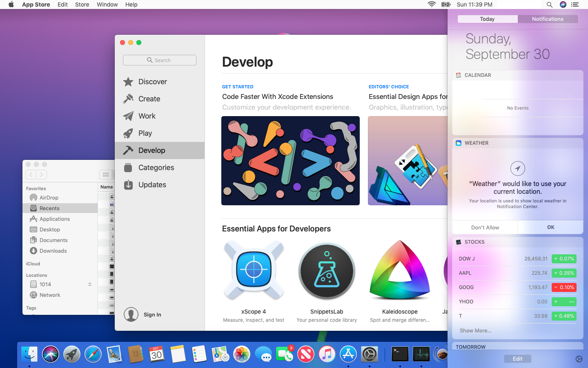This screenshot has height=368, width=588.
Task: Click the Name column header in Finder
Action: coord(107,187)
